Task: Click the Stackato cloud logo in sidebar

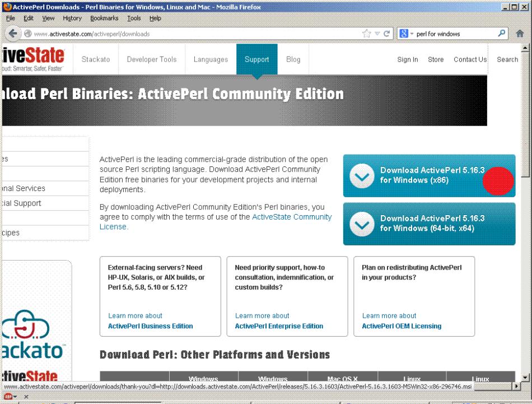Action: [x=26, y=324]
